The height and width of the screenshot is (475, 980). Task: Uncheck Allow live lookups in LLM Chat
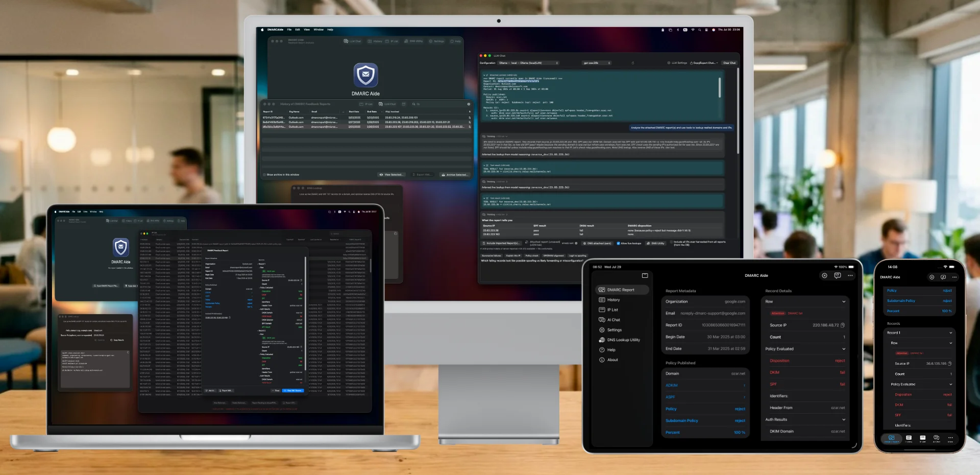click(618, 243)
